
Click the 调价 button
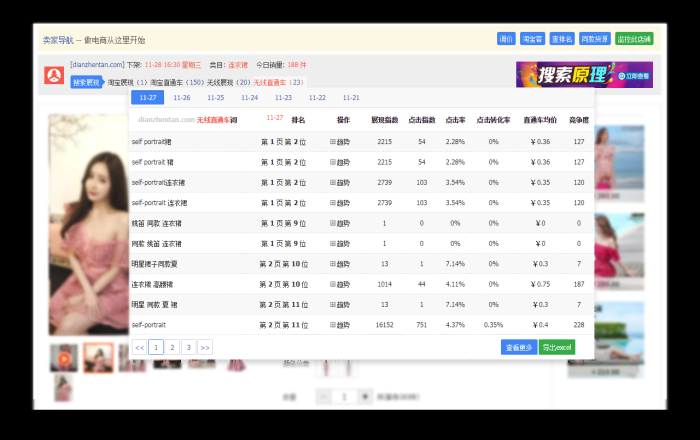point(506,39)
